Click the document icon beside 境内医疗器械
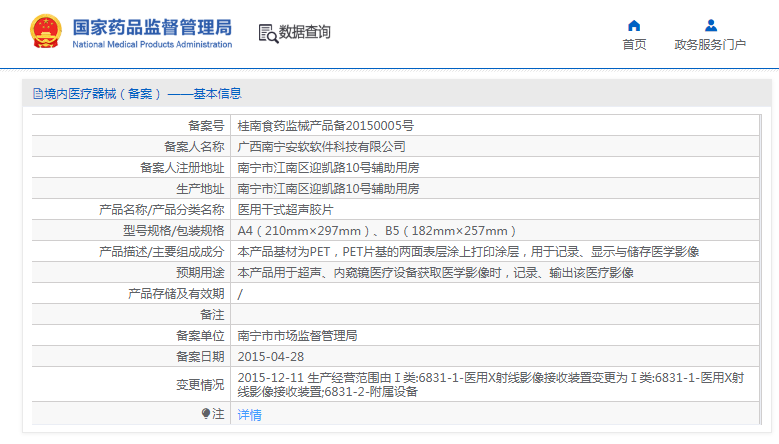 point(38,93)
